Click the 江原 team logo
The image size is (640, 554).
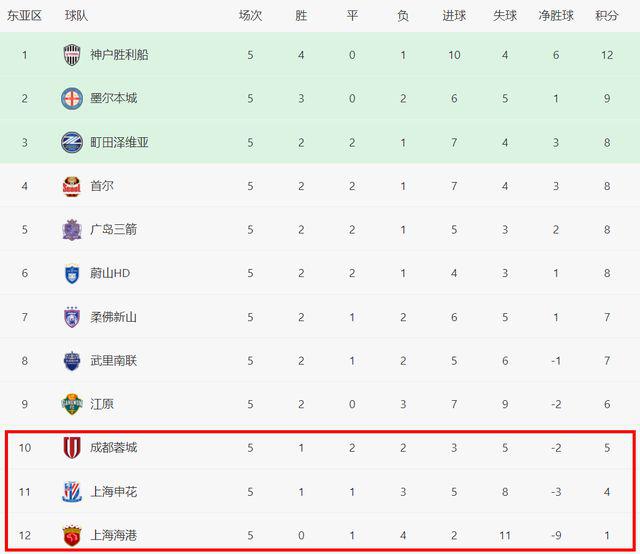pyautogui.click(x=73, y=404)
